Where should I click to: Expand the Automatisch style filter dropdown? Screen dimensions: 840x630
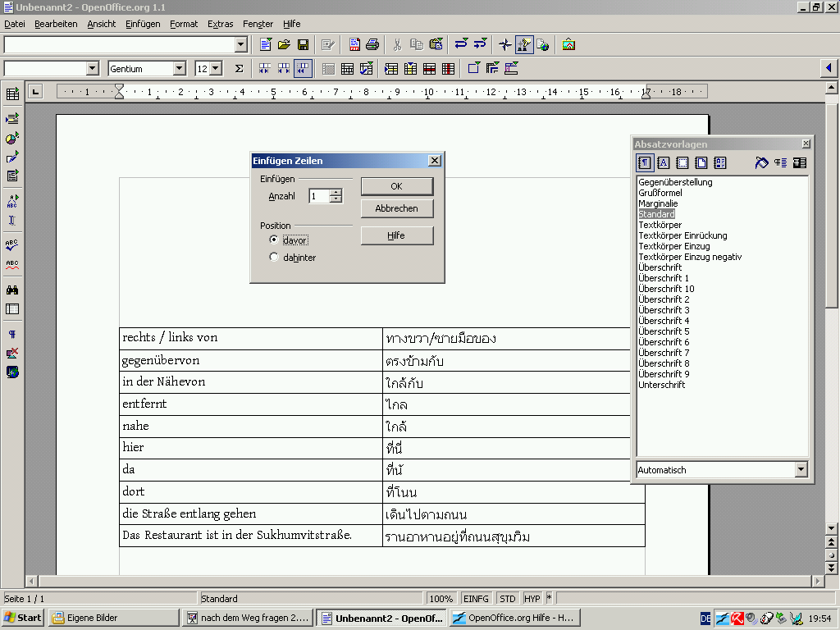tap(801, 470)
